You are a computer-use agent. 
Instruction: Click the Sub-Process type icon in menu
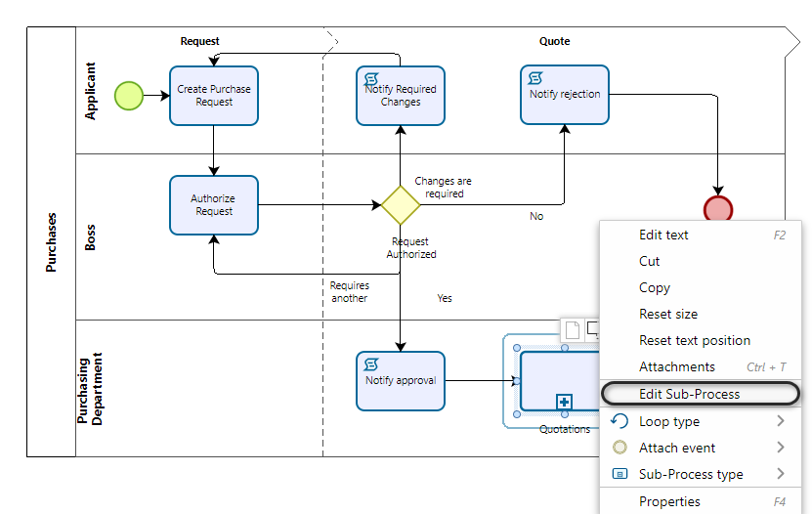(x=620, y=474)
